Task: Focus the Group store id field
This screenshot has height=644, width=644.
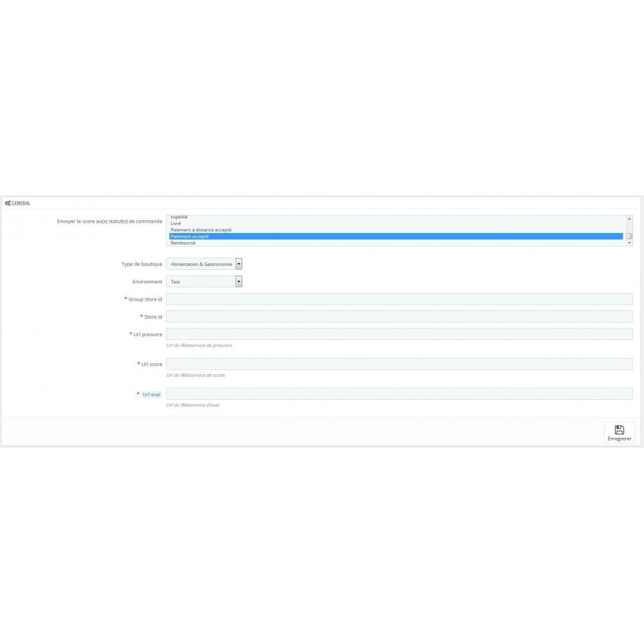Action: click(399, 299)
